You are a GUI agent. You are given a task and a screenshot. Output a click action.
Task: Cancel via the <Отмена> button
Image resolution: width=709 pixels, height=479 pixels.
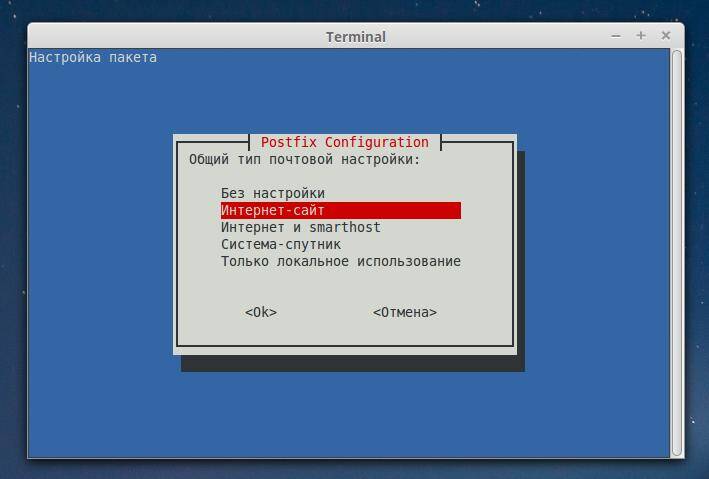[405, 312]
